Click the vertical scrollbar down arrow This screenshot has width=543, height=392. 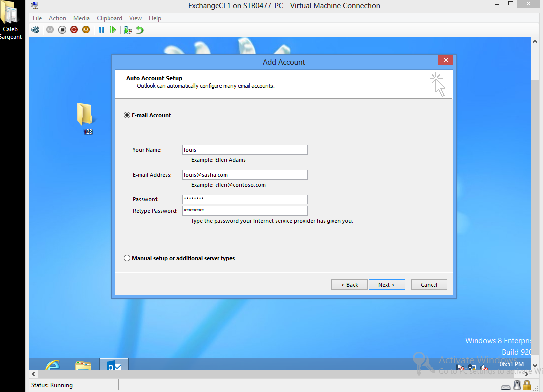(535, 365)
